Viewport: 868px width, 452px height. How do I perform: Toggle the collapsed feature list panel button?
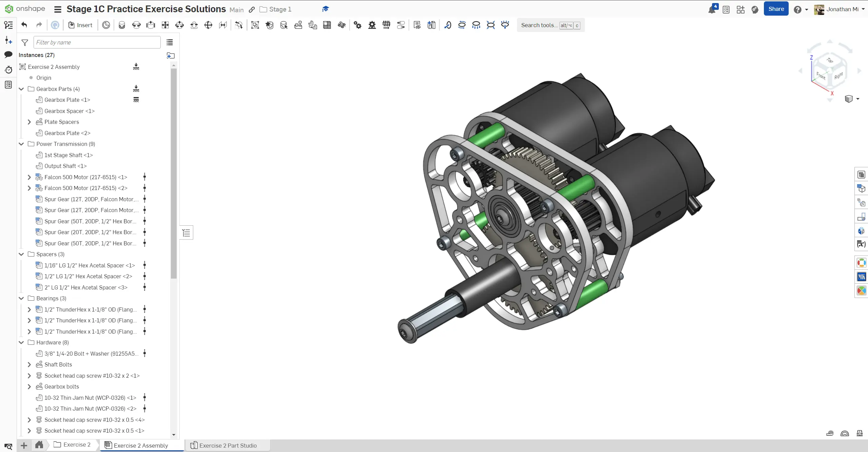(186, 233)
